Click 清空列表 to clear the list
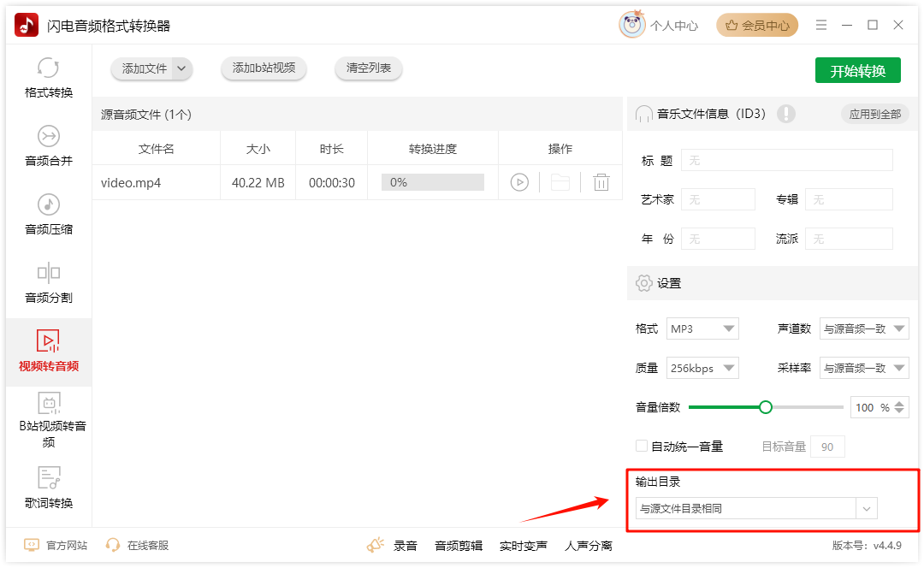Viewport: 924px width, 568px height. pos(368,68)
